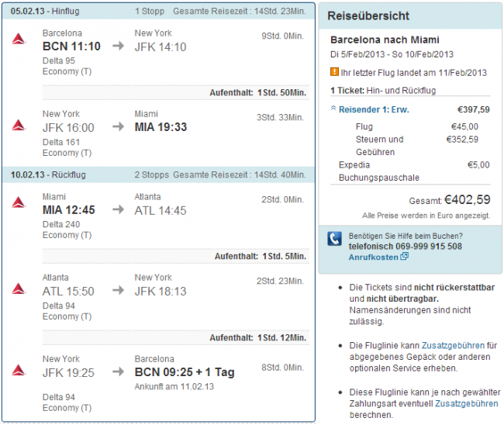Click the blue telephone icon

tap(334, 239)
